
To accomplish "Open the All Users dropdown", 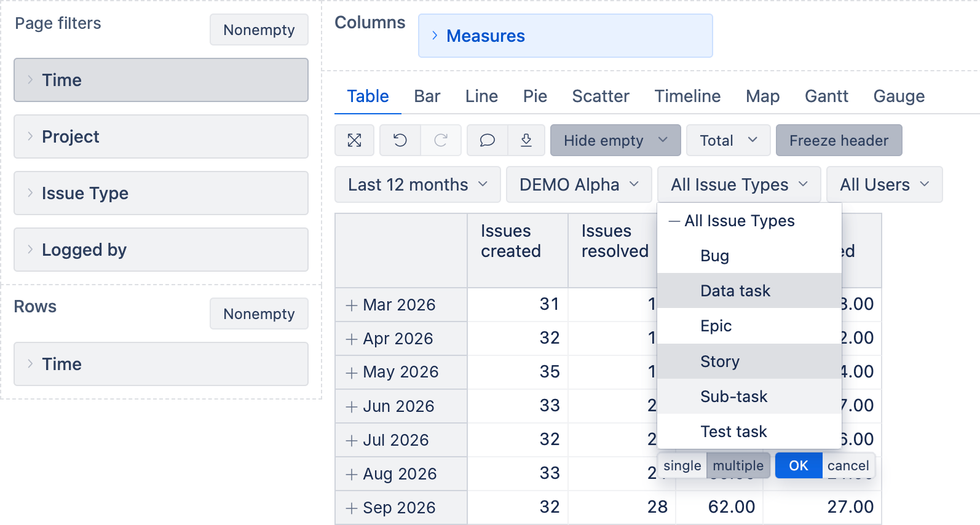I will click(884, 184).
